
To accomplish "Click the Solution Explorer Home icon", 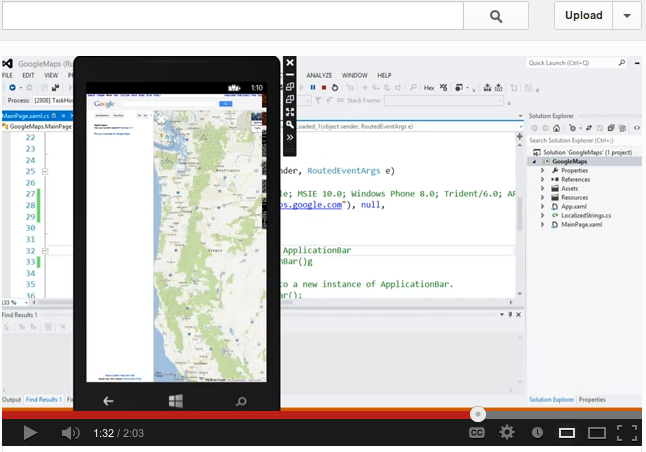I will click(x=557, y=128).
